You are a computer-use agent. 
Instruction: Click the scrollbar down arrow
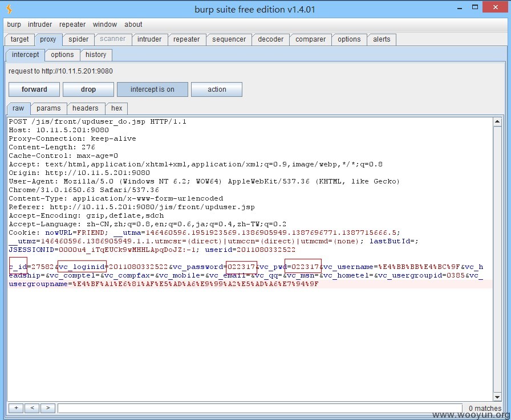[x=497, y=397]
